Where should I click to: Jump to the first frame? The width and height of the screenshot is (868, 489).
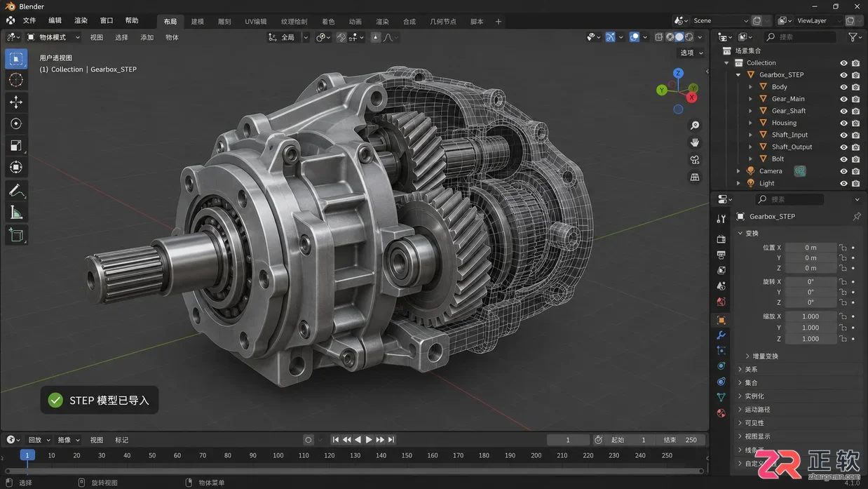tap(335, 440)
